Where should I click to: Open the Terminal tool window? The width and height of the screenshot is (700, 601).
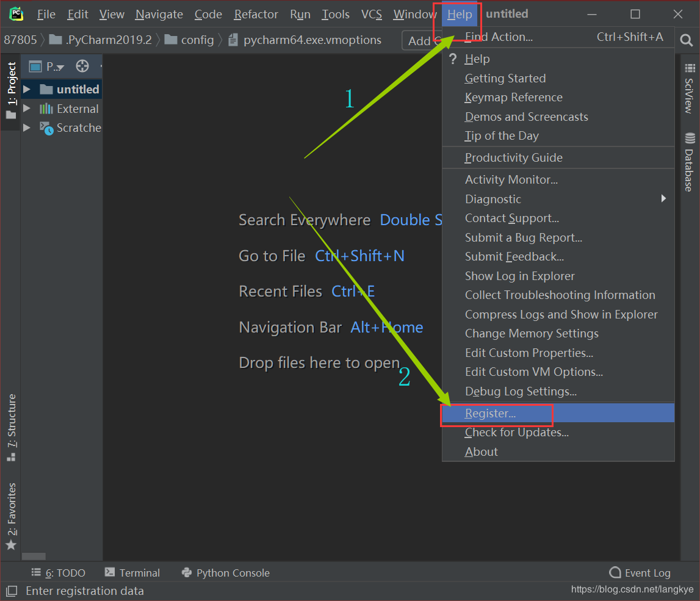pyautogui.click(x=132, y=572)
